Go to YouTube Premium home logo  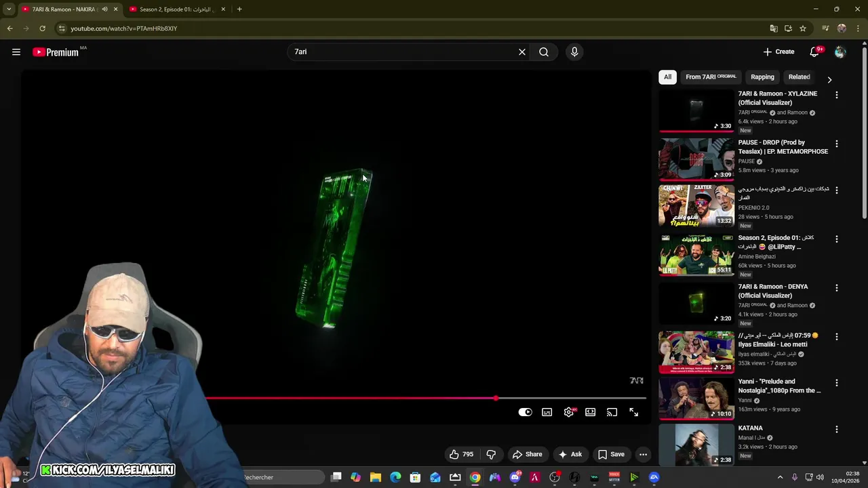[56, 52]
